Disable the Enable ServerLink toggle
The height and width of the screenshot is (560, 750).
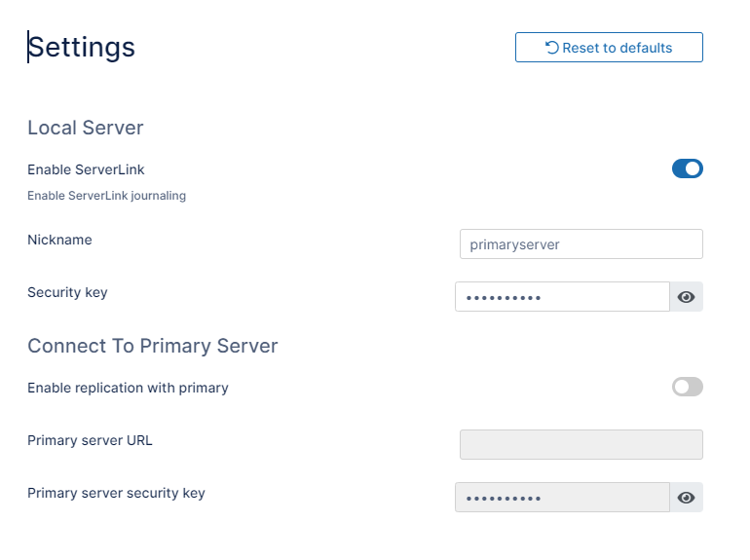click(687, 169)
